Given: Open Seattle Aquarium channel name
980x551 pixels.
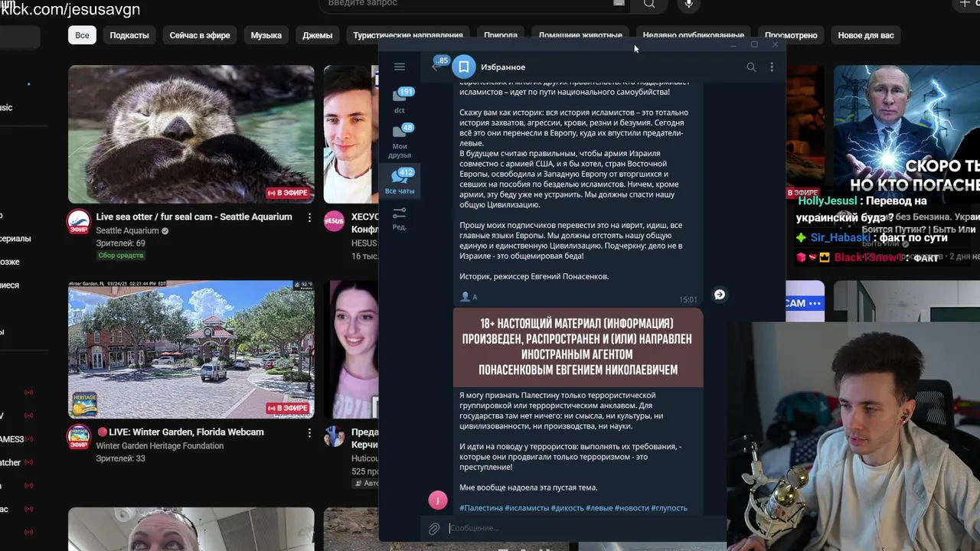Looking at the screenshot, I should [x=127, y=230].
